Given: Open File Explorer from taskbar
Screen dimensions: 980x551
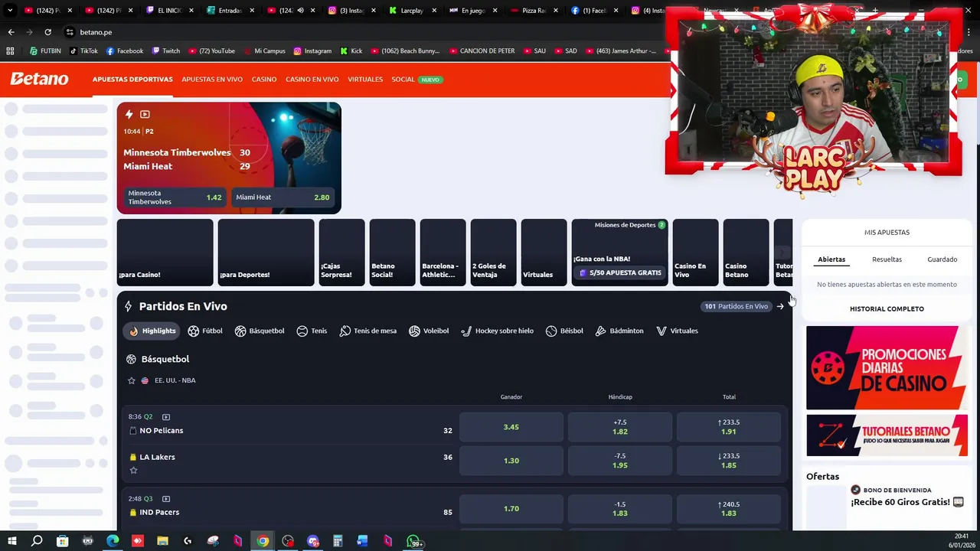Looking at the screenshot, I should 162,541.
